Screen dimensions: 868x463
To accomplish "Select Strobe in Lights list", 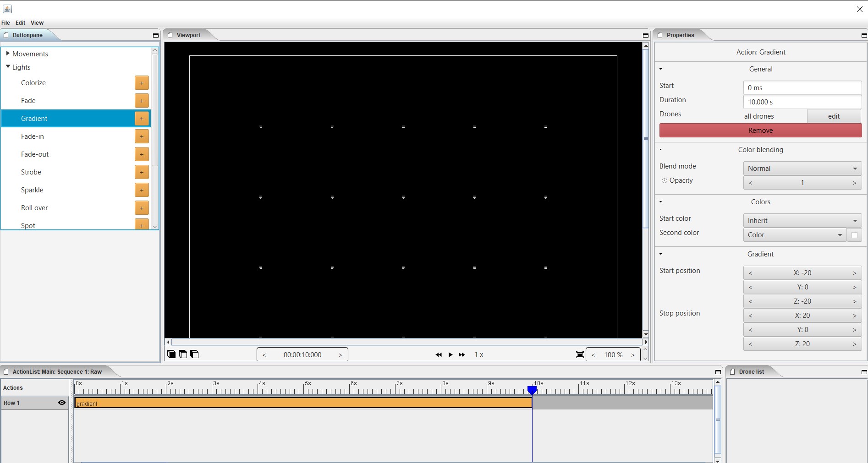I will [76, 172].
